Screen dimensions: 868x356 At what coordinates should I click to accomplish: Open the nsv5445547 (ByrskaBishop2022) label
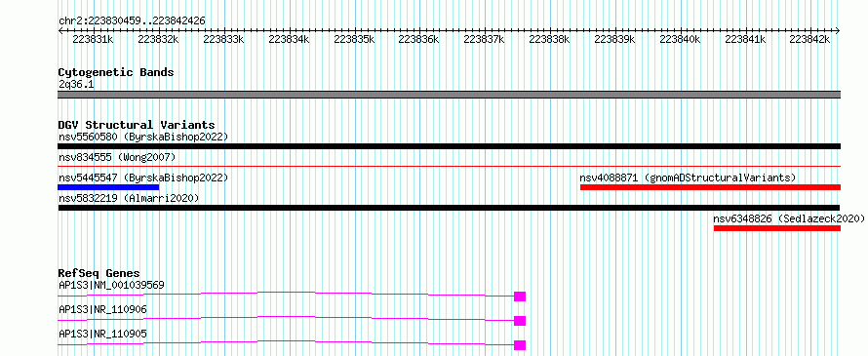(143, 178)
